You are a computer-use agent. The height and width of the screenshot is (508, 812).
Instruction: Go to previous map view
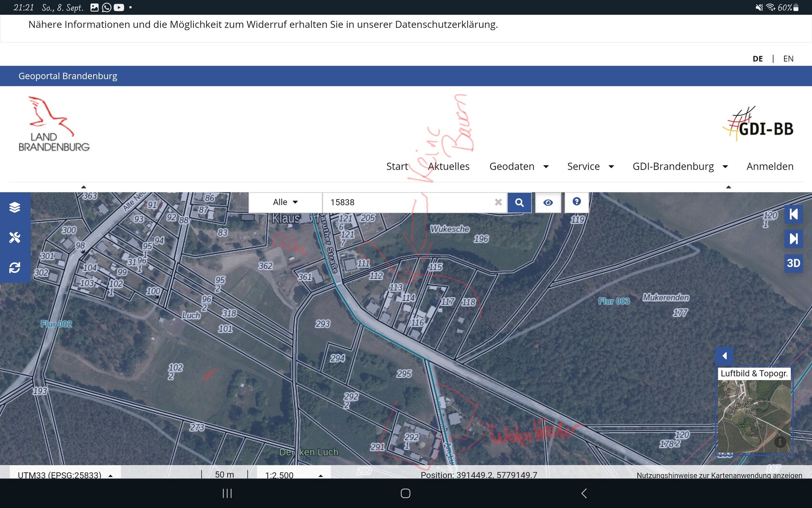click(793, 214)
